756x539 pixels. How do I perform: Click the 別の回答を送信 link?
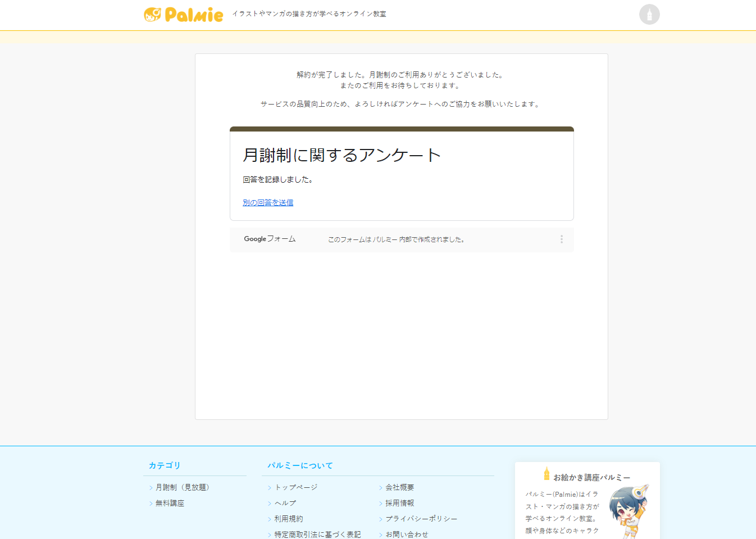[268, 203]
